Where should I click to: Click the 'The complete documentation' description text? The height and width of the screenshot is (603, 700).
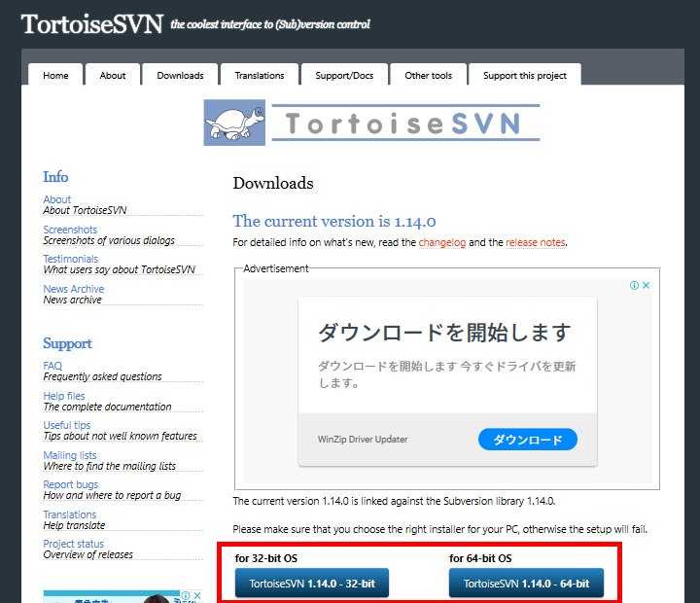(x=107, y=407)
